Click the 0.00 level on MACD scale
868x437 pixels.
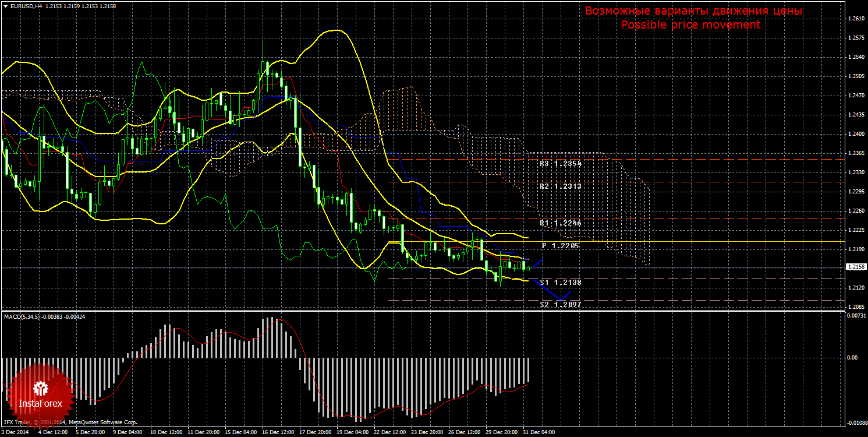[853, 358]
